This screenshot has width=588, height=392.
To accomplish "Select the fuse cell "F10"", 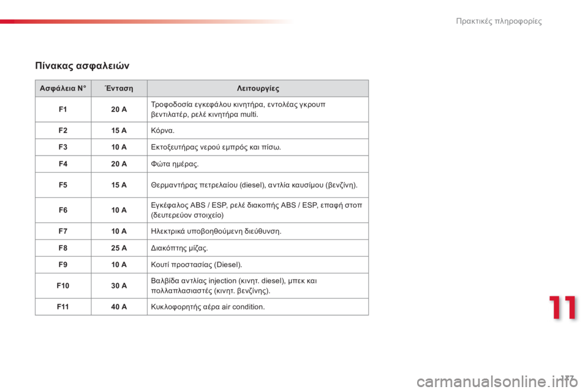I will 63,286.
